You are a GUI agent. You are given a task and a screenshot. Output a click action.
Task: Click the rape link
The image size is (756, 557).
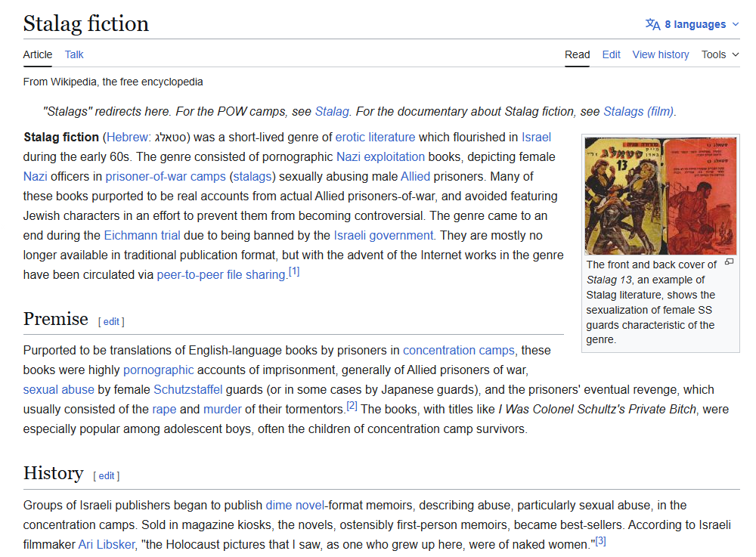[164, 410]
